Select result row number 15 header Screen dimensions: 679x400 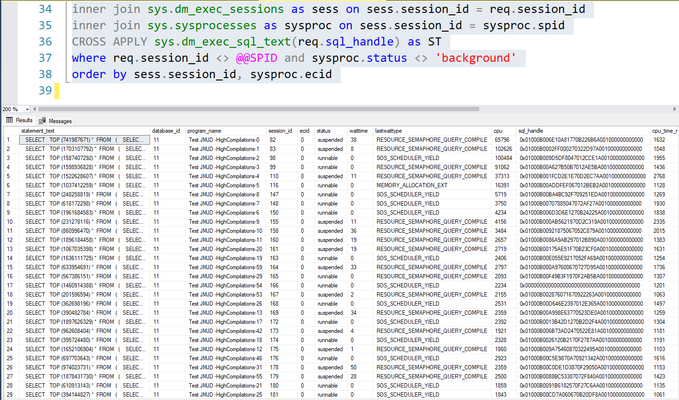tap(11, 267)
